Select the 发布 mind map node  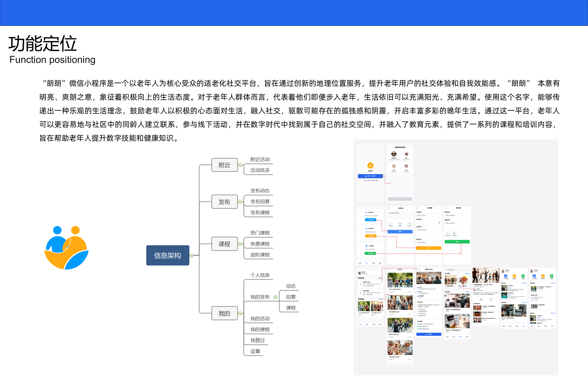tap(224, 202)
